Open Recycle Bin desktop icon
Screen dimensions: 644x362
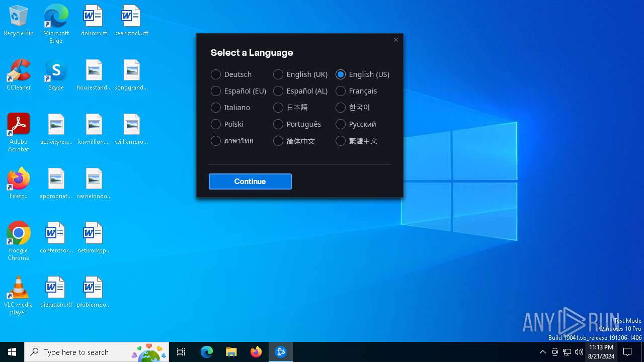pyautogui.click(x=19, y=21)
